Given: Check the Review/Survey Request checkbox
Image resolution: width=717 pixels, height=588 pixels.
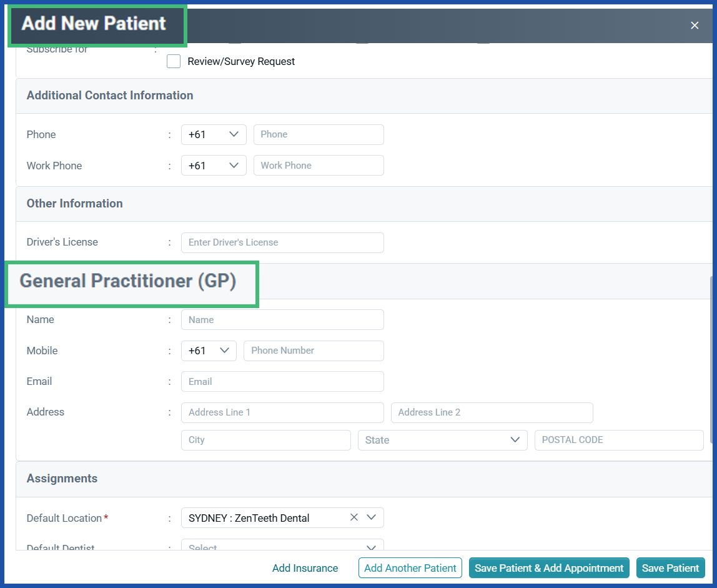Looking at the screenshot, I should (x=173, y=61).
